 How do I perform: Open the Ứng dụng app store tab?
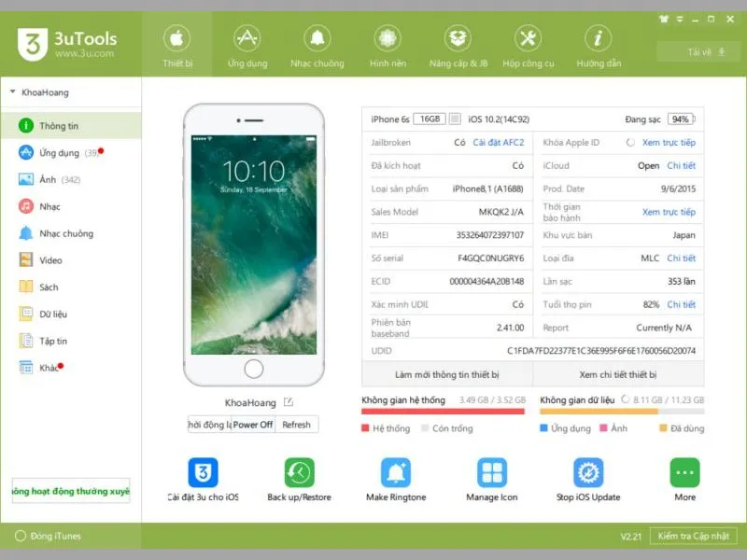(x=247, y=46)
